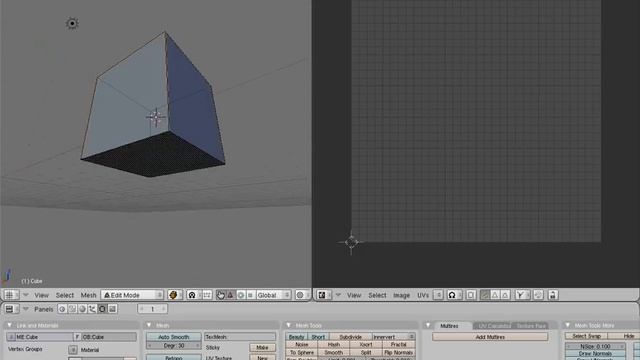Toggle the 3D manipulator hand icon

pyautogui.click(x=220, y=295)
